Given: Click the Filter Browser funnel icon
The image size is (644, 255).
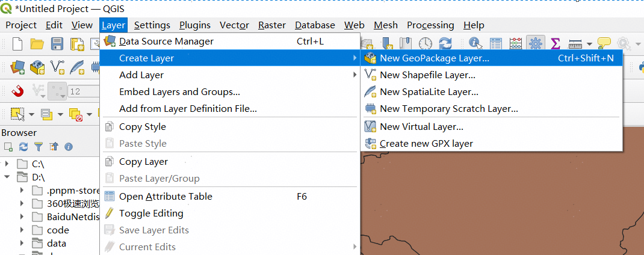Looking at the screenshot, I should pos(39,146).
